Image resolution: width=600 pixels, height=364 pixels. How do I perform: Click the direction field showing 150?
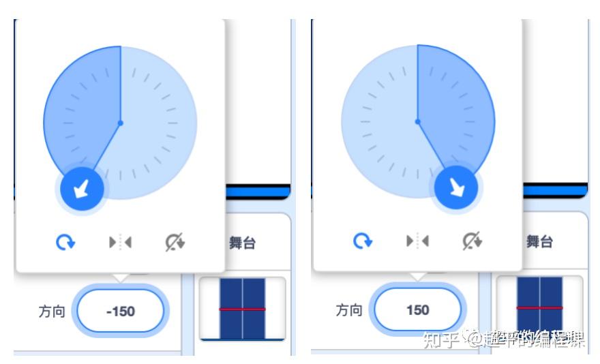tap(417, 309)
